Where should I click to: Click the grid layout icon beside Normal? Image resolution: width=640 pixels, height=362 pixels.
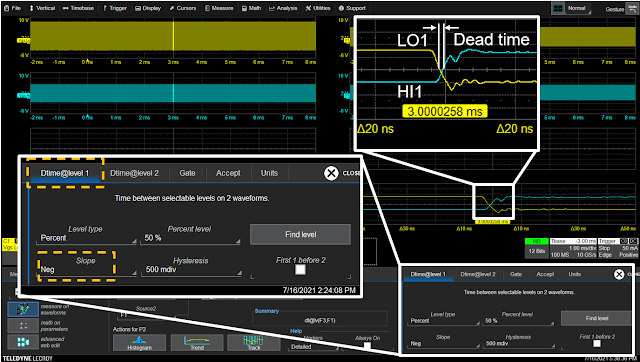[558, 8]
